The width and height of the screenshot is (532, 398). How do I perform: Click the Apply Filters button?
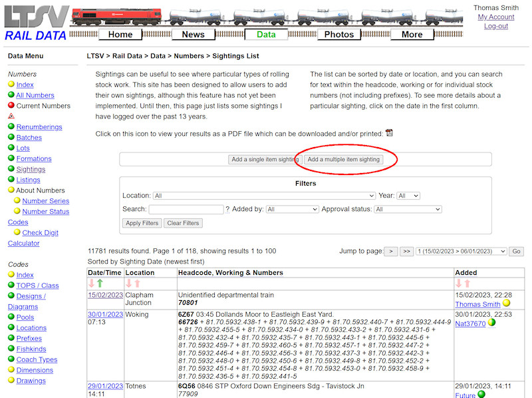click(142, 223)
